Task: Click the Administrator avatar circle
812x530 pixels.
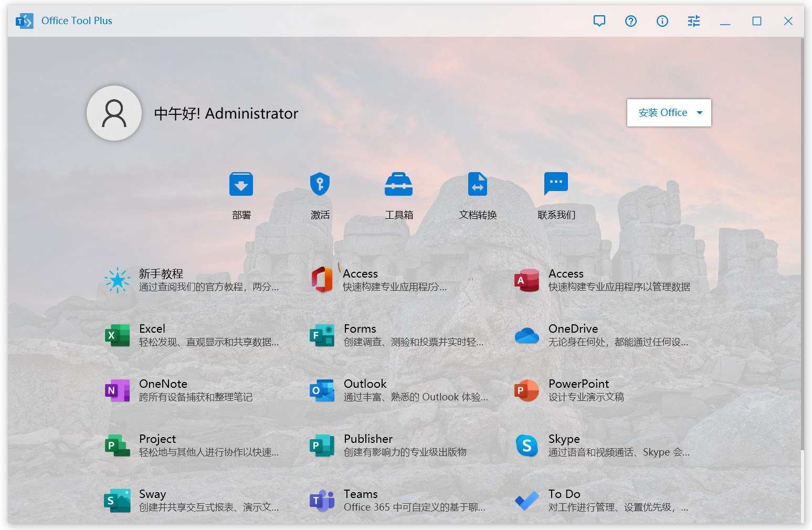Action: click(x=114, y=113)
